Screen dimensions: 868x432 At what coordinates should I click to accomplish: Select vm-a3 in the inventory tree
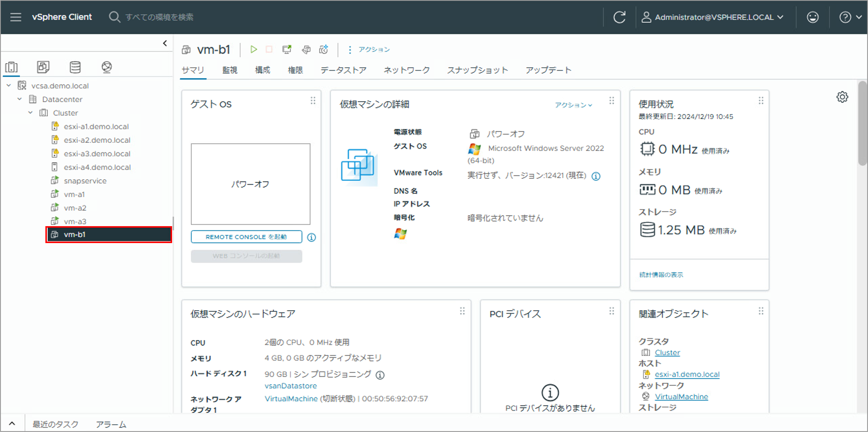pyautogui.click(x=75, y=221)
